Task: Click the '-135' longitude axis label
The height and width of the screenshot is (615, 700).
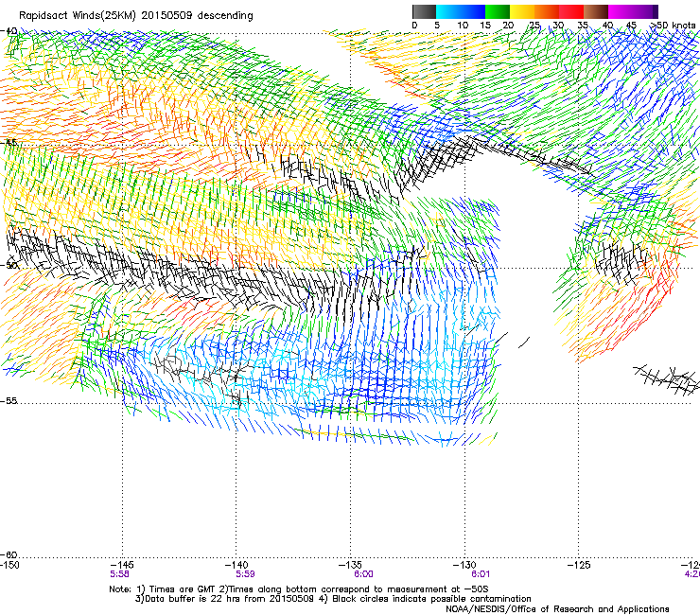Action: point(350,565)
